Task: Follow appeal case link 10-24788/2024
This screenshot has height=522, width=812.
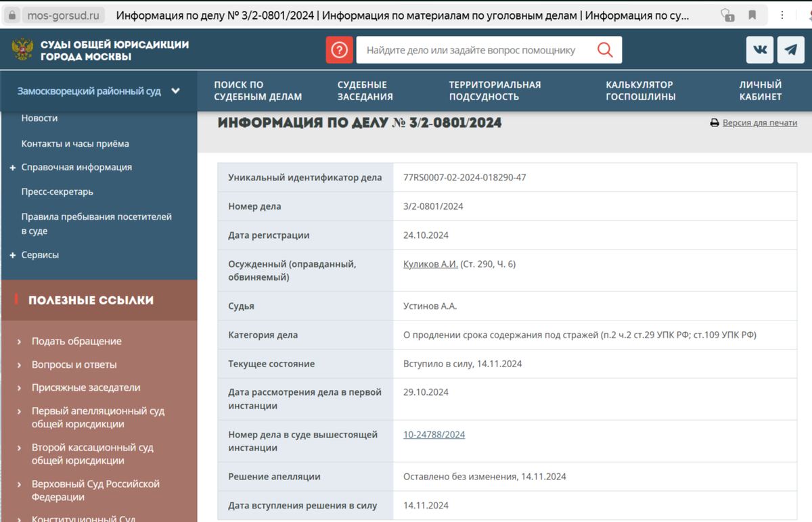Action: (x=434, y=435)
